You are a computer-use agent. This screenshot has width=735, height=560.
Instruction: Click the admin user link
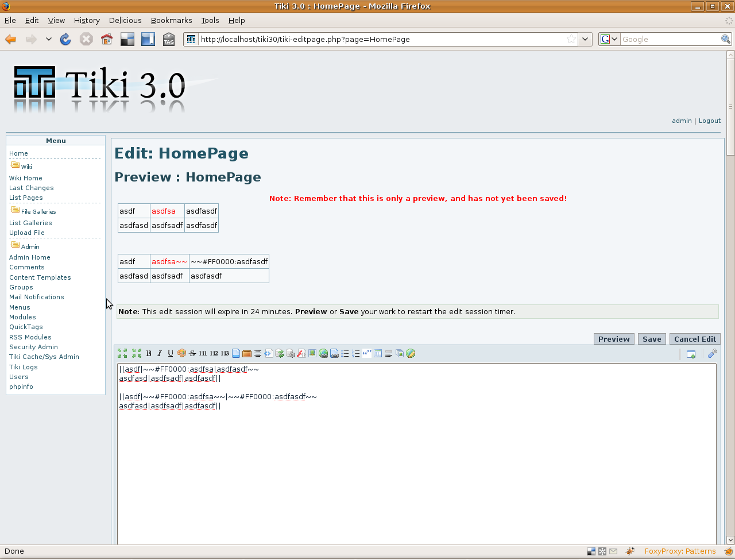[x=682, y=121]
